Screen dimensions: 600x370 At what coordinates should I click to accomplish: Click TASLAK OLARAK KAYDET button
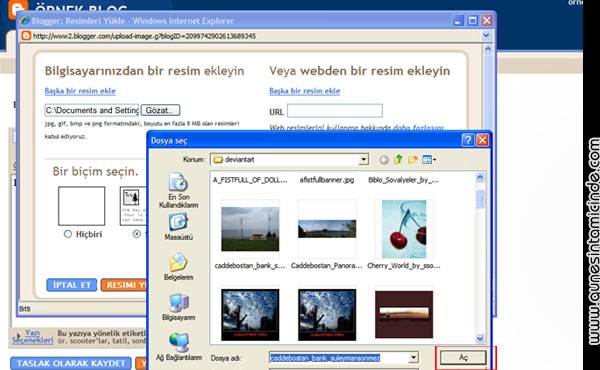(x=71, y=363)
